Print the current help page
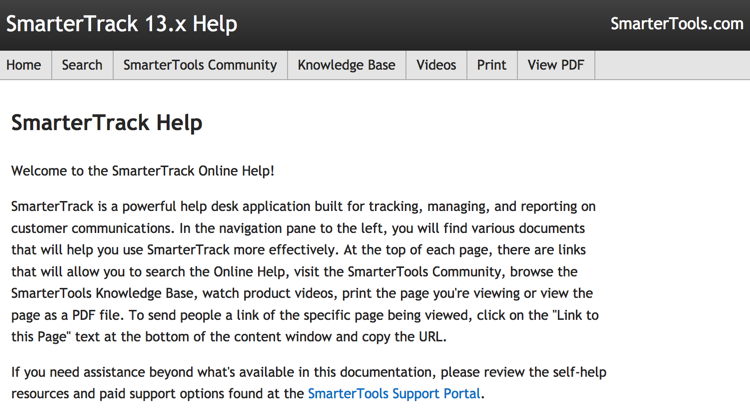Viewport: 750px width, 420px height. (x=491, y=65)
